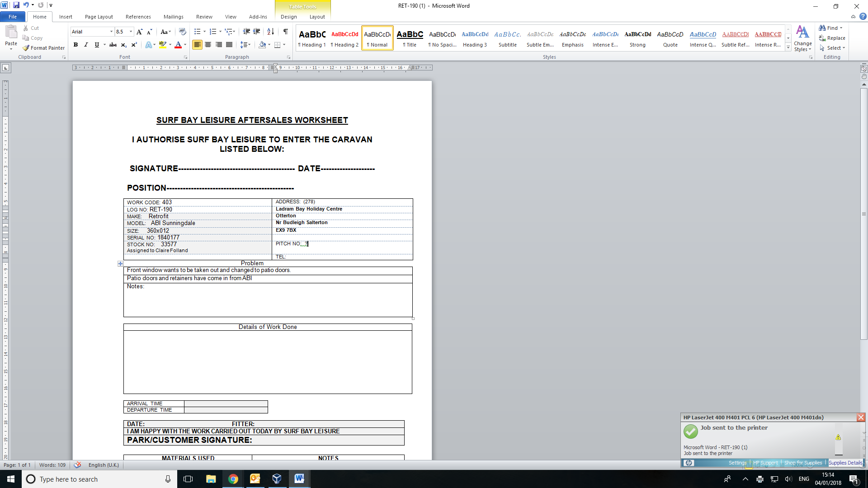Viewport: 868px width, 488px height.
Task: Toggle Bold formatting
Action: point(75,45)
